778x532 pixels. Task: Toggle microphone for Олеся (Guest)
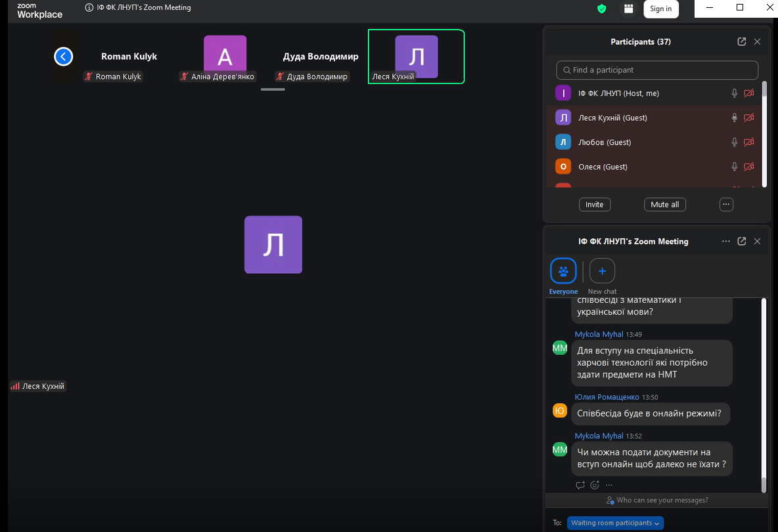click(735, 167)
